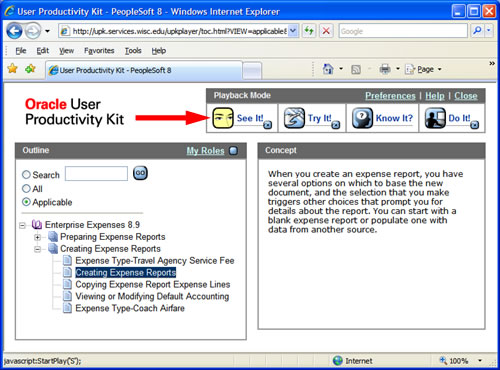500x370 pixels.
Task: Stop page loading with red X icon
Action: pos(326,31)
